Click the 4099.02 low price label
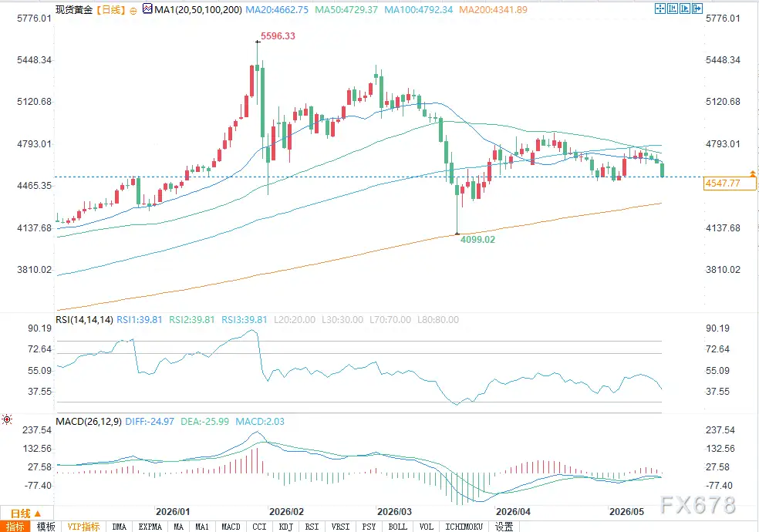Viewport: 759px width, 532px height. pyautogui.click(x=477, y=239)
